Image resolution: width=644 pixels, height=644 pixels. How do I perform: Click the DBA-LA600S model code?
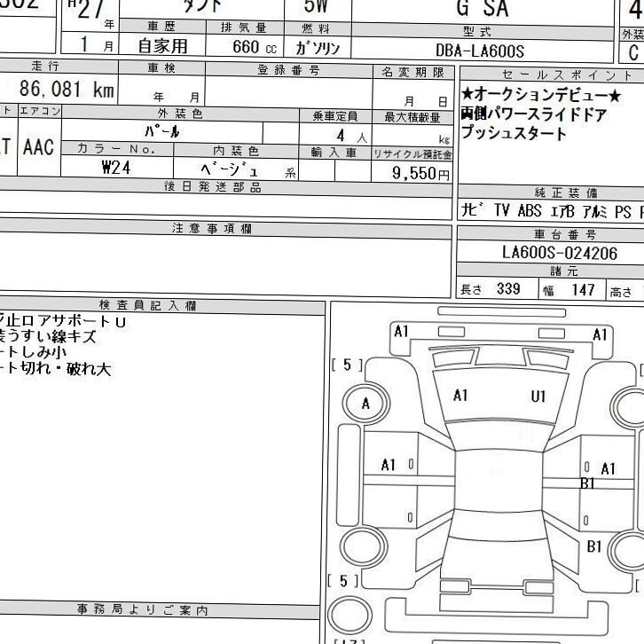480,51
